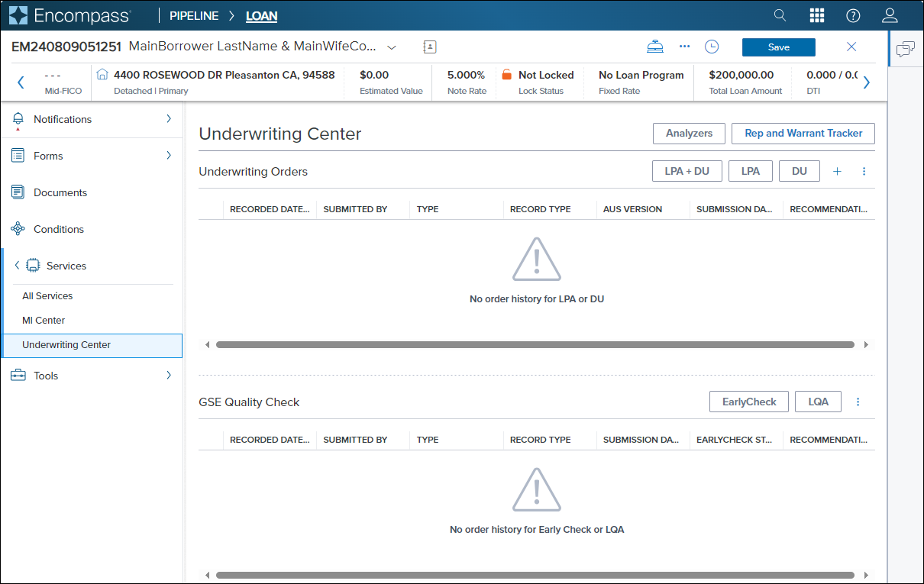924x584 pixels.
Task: Open the search magnifier icon
Action: coord(780,15)
